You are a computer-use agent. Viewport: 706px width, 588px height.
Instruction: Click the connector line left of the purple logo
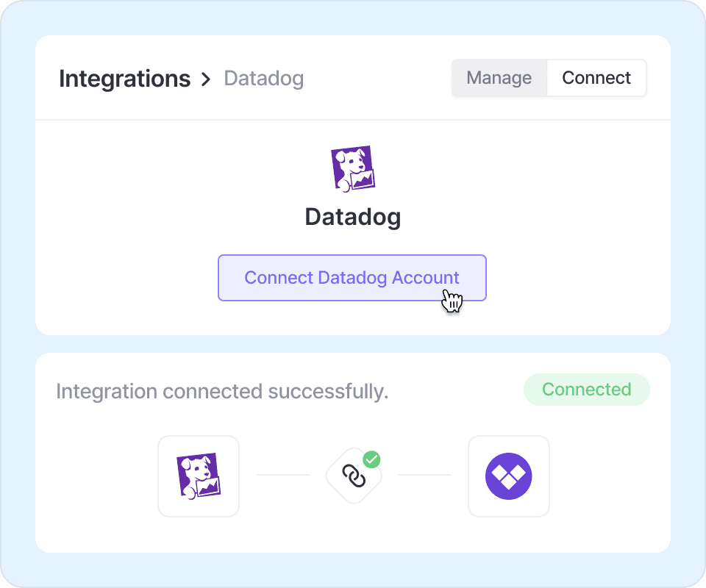pyautogui.click(x=424, y=475)
